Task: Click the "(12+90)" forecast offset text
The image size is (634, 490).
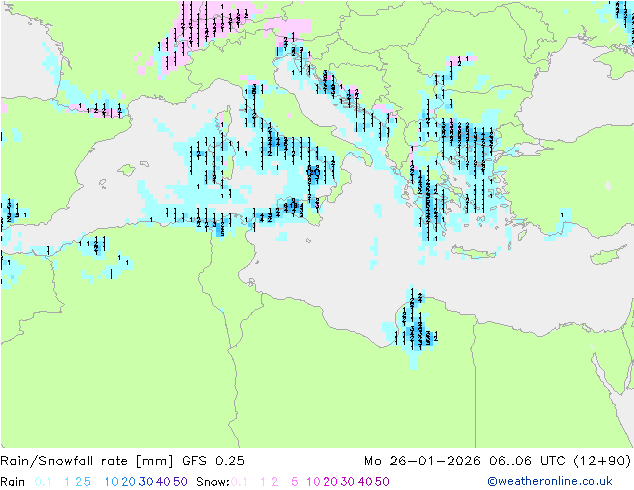Action: (602, 461)
